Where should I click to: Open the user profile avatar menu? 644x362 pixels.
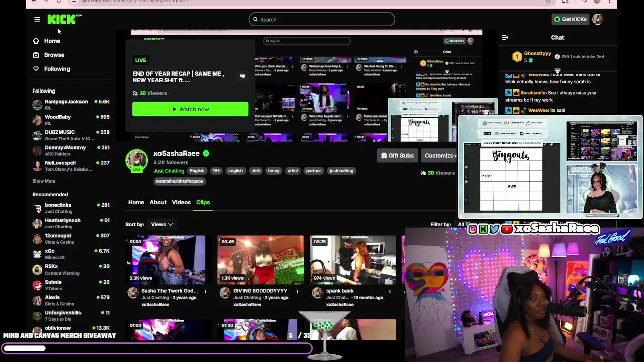(597, 19)
